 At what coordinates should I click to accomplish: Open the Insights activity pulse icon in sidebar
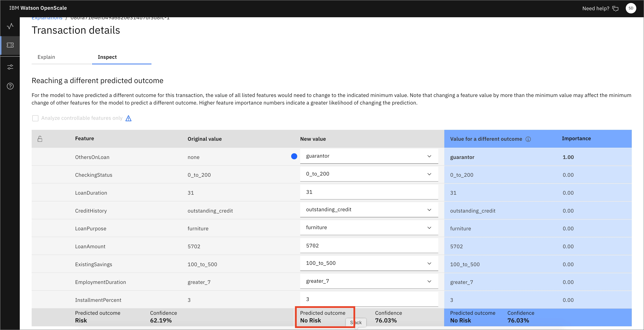pos(10,26)
